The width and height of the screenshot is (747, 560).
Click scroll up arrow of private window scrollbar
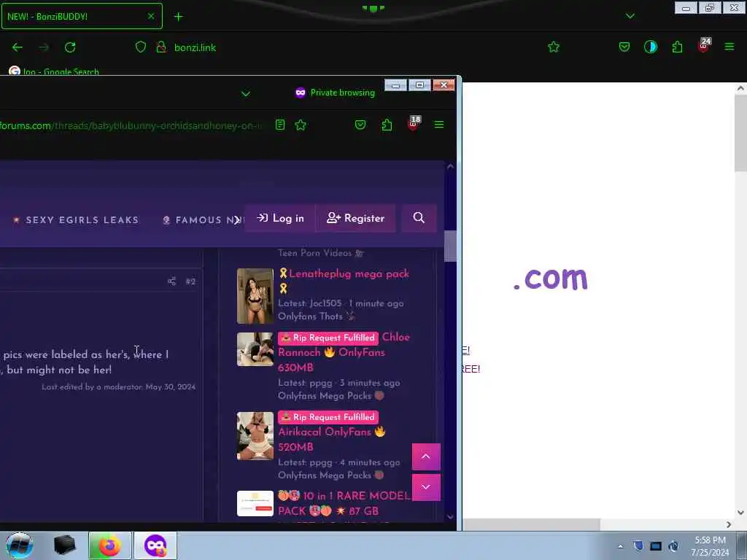click(450, 167)
